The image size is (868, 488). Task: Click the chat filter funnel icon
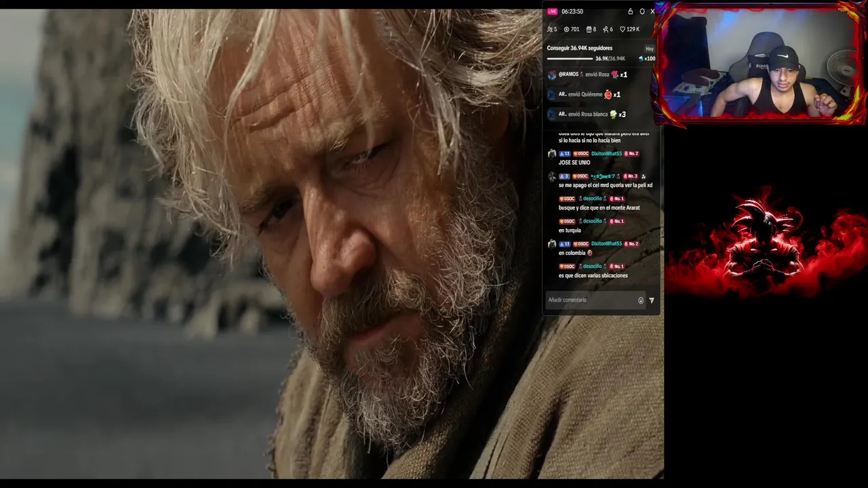(652, 300)
